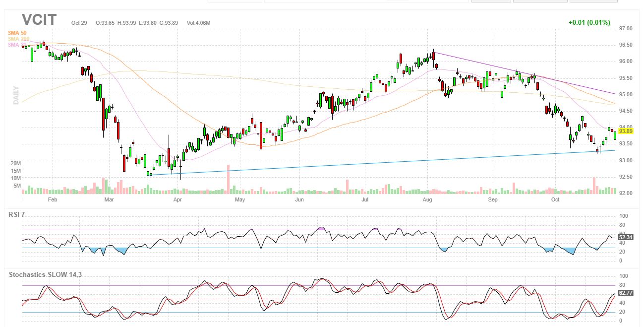Image resolution: width=644 pixels, height=327 pixels.
Task: Click the 93.00 price axis label
Action: [626, 160]
